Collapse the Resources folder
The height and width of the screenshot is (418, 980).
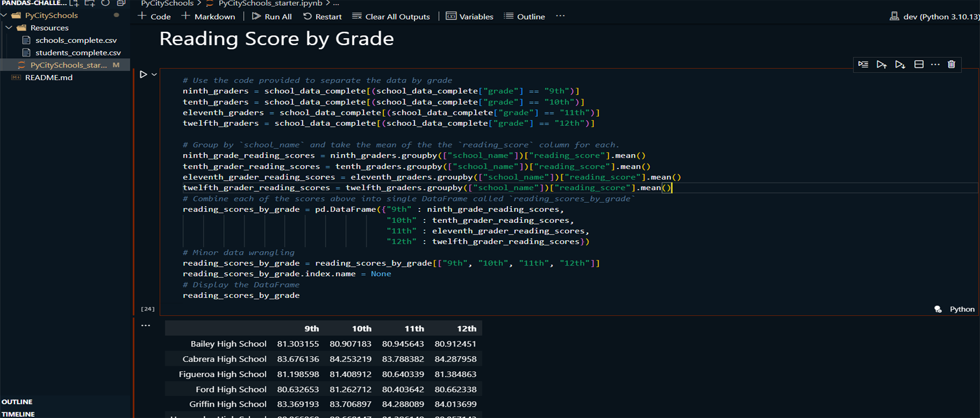tap(9, 28)
